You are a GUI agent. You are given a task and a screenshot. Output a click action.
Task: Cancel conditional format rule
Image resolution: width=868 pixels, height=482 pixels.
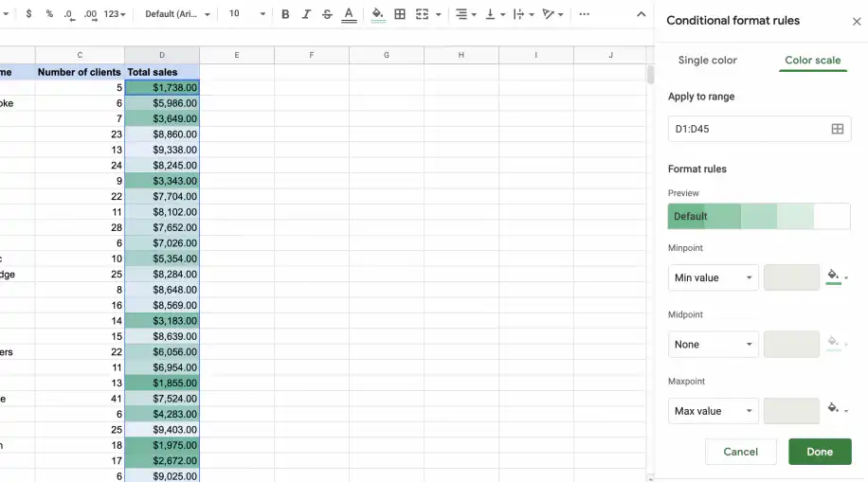tap(741, 452)
